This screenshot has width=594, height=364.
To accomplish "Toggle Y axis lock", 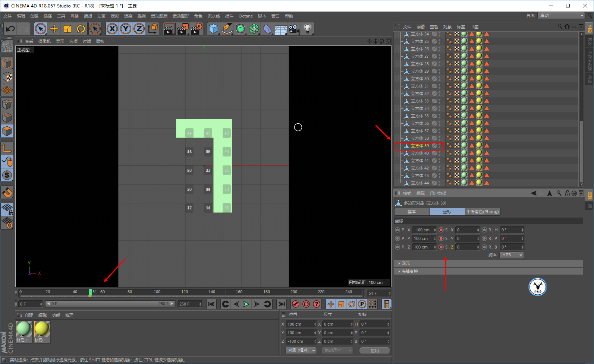I will pos(126,29).
